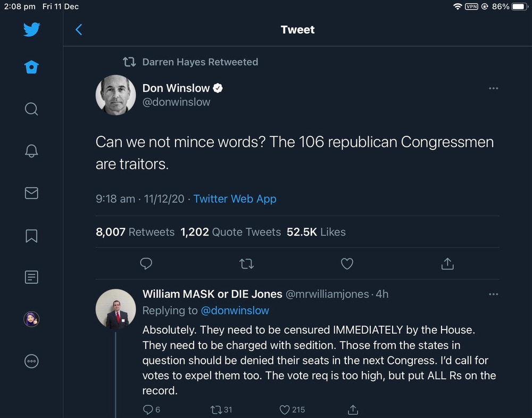Go to the Home feed icon
Screen dimensions: 532x418
point(31,68)
